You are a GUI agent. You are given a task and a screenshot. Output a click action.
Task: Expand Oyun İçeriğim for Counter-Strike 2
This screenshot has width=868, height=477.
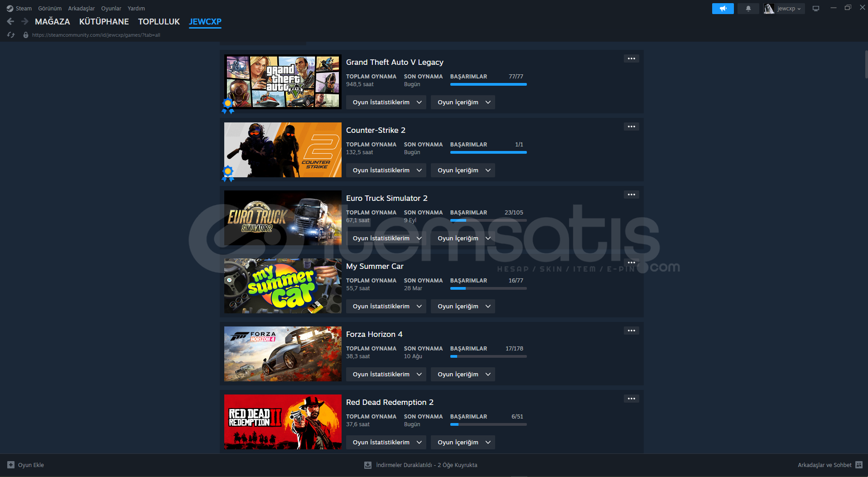[x=463, y=170]
